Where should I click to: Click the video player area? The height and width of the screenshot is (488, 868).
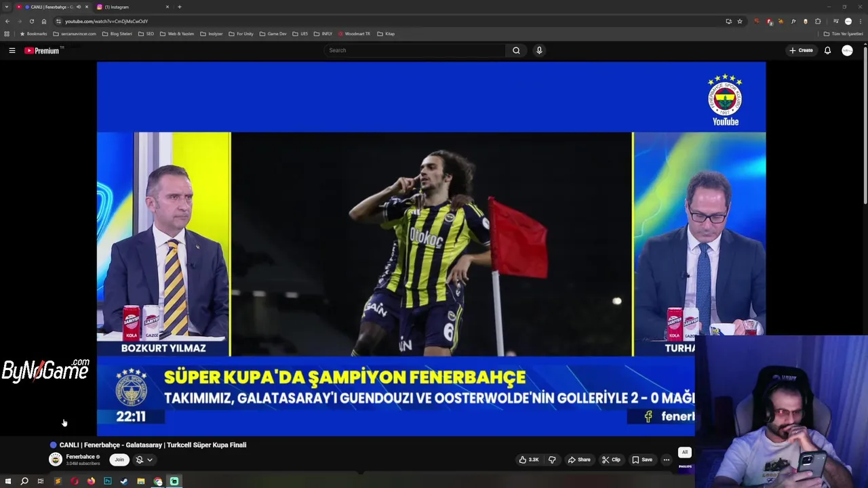431,249
